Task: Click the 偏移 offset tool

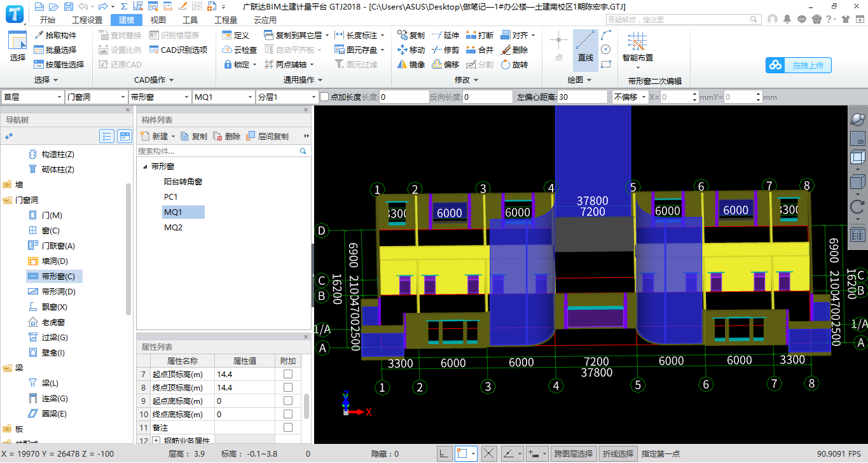Action: click(x=445, y=64)
